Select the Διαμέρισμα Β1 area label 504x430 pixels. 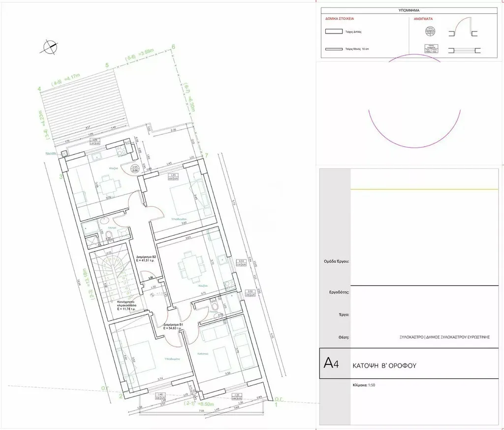(x=173, y=327)
